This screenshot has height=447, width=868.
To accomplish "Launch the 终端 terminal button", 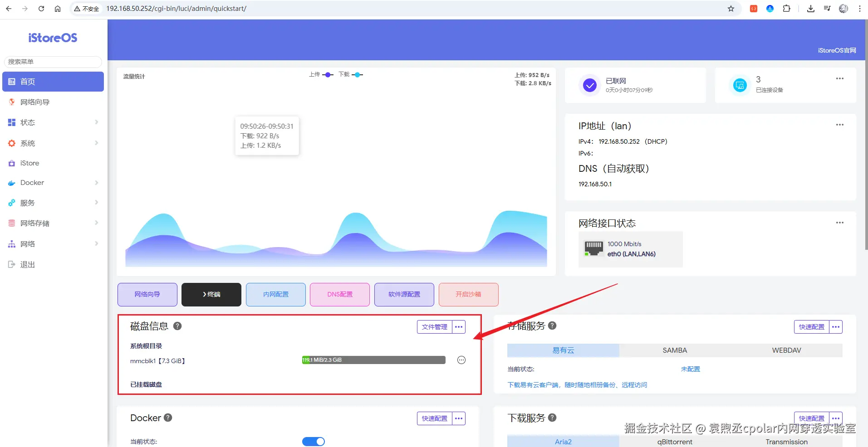I will click(211, 295).
